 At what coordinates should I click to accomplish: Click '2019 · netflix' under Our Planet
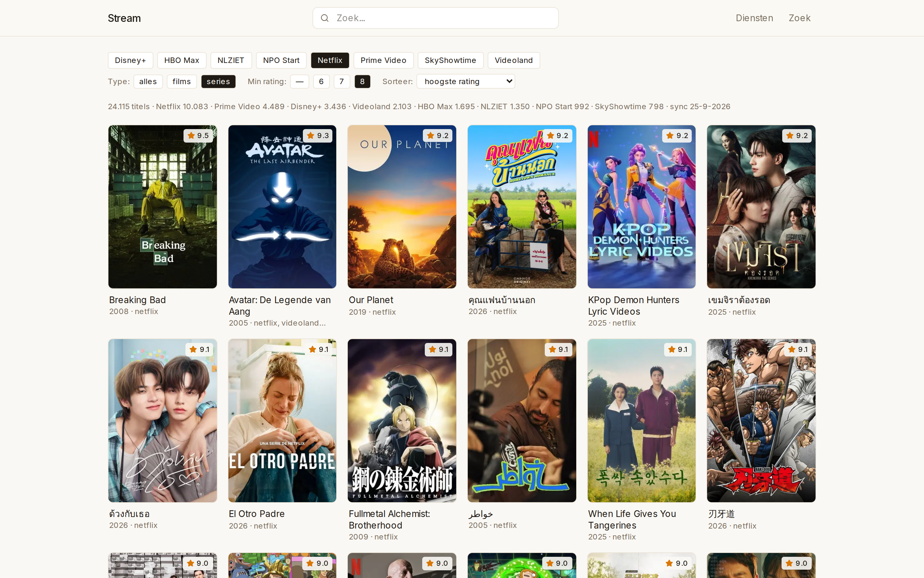372,312
